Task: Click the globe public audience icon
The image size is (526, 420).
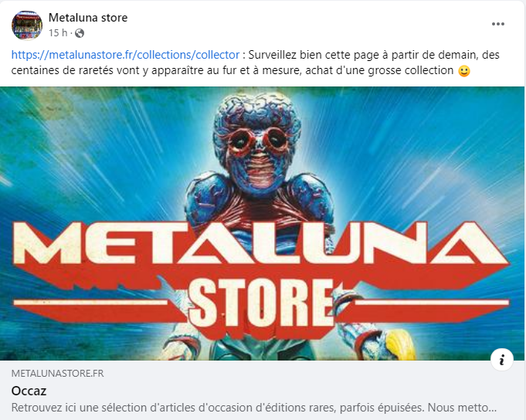Action: coord(80,33)
